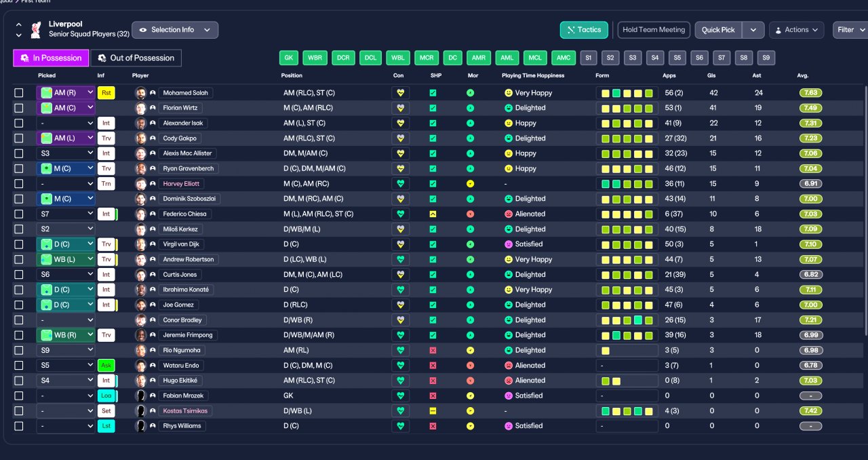Click the profile icon beside Ryan Gravenberch
This screenshot has width=868, height=460.
[x=153, y=168]
